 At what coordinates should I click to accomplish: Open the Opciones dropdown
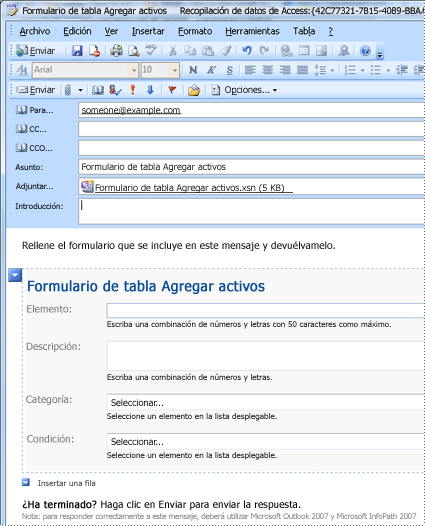click(244, 90)
